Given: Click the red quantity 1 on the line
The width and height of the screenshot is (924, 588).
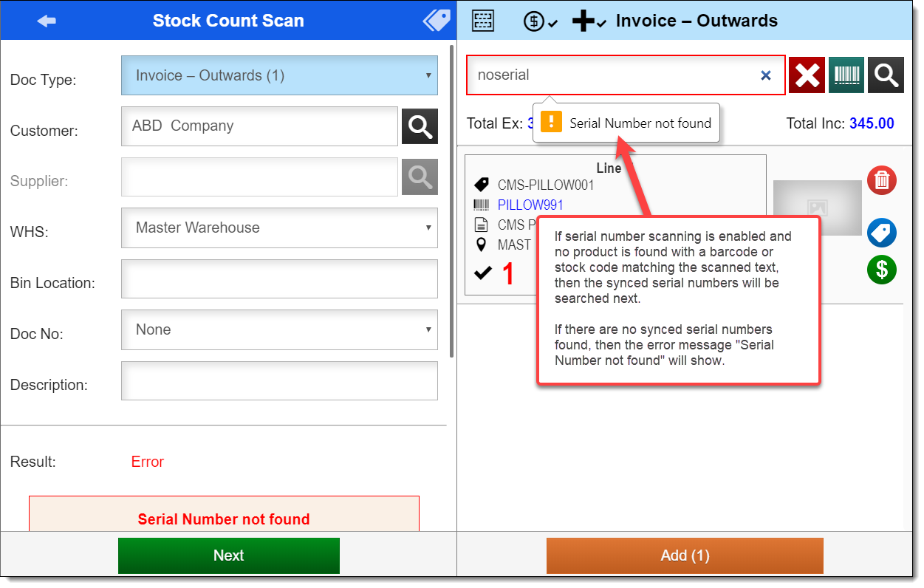Looking at the screenshot, I should click(x=508, y=275).
